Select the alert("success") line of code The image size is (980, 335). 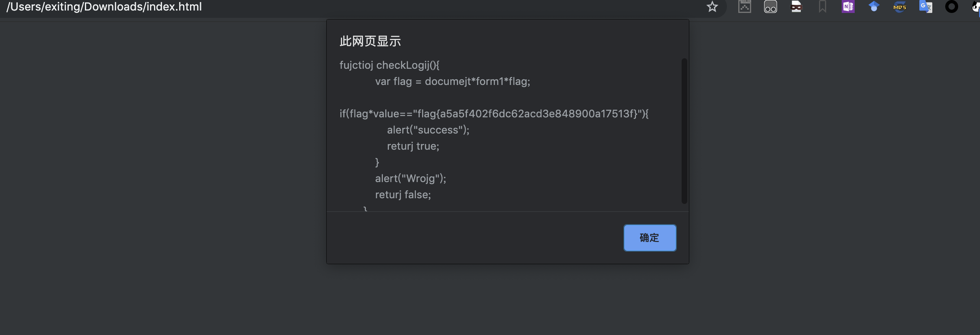coord(428,130)
